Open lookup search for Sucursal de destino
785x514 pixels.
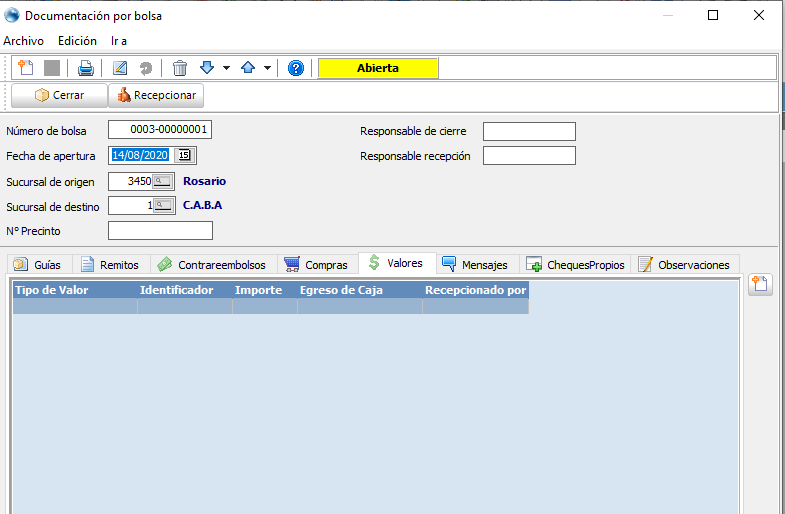164,205
